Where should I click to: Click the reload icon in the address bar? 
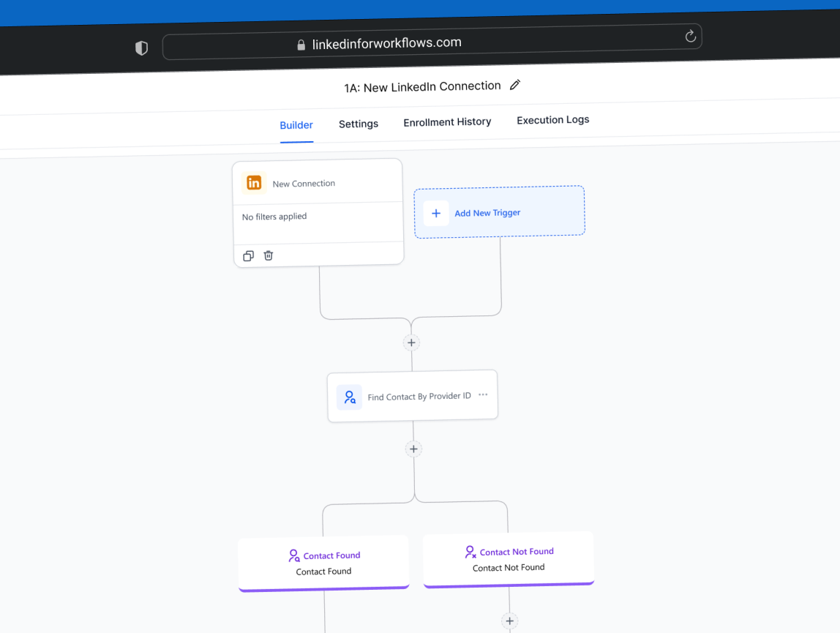pyautogui.click(x=689, y=36)
